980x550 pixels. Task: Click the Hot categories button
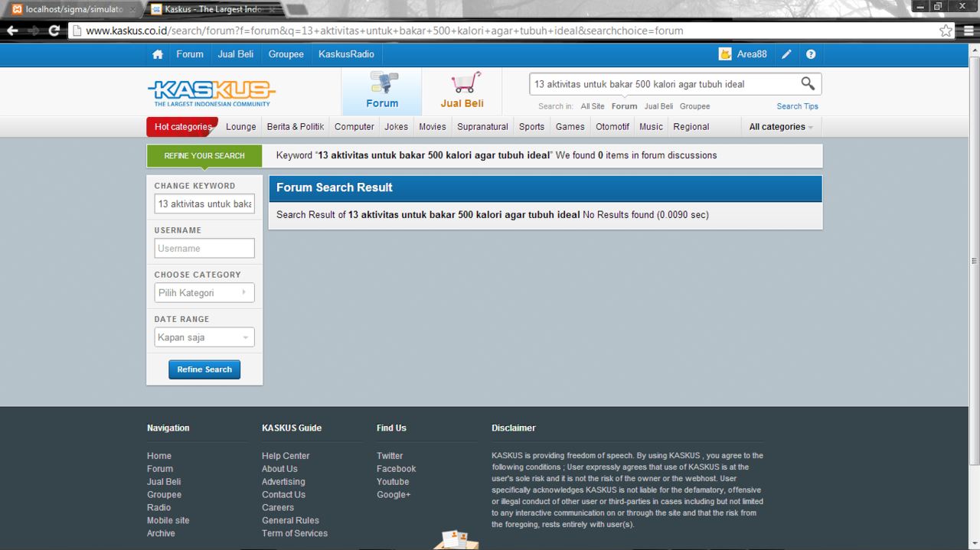click(182, 127)
